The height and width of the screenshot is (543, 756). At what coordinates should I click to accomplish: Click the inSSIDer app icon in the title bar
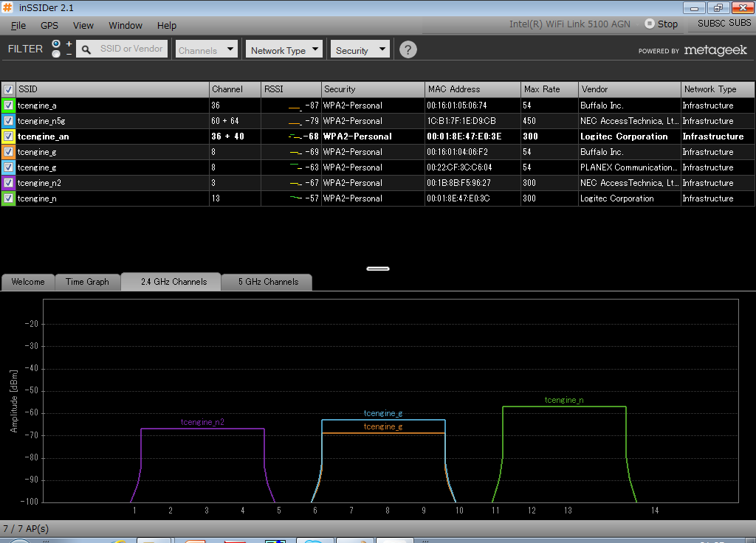9,7
